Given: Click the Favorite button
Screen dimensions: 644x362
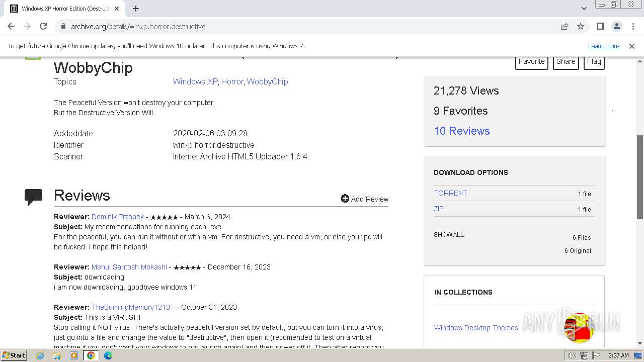Looking at the screenshot, I should point(532,62).
